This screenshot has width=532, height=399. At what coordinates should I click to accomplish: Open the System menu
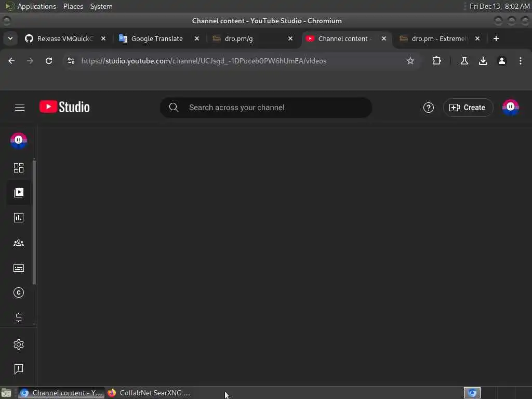101,6
